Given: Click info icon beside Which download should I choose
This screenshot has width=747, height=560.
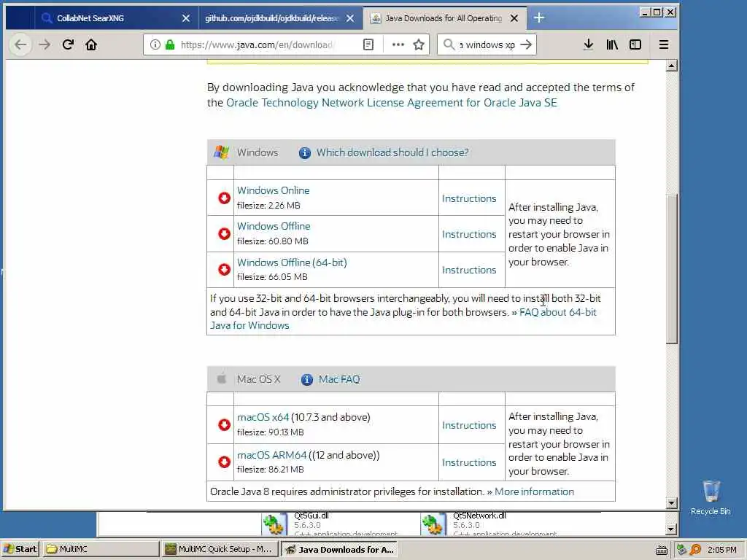Looking at the screenshot, I should (304, 153).
